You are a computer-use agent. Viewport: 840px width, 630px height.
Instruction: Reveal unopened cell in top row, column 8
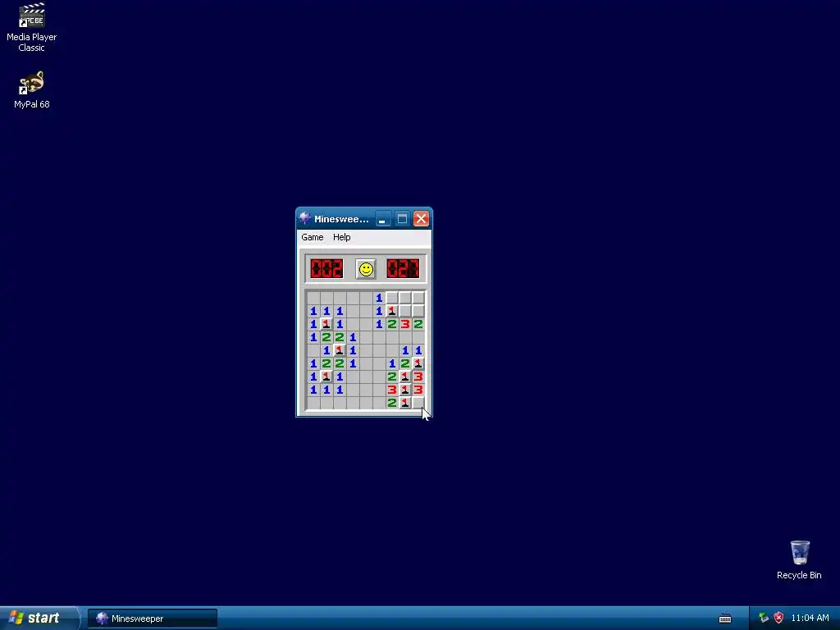click(x=405, y=298)
